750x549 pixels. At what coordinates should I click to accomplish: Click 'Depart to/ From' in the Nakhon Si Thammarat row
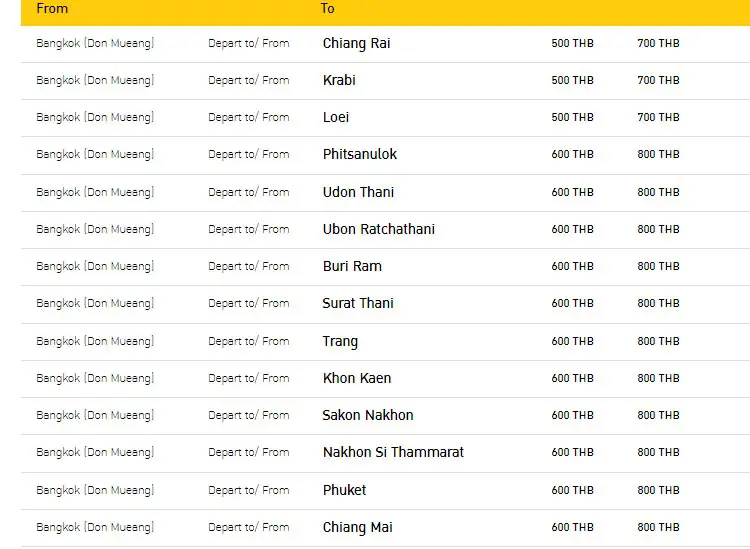click(x=249, y=452)
